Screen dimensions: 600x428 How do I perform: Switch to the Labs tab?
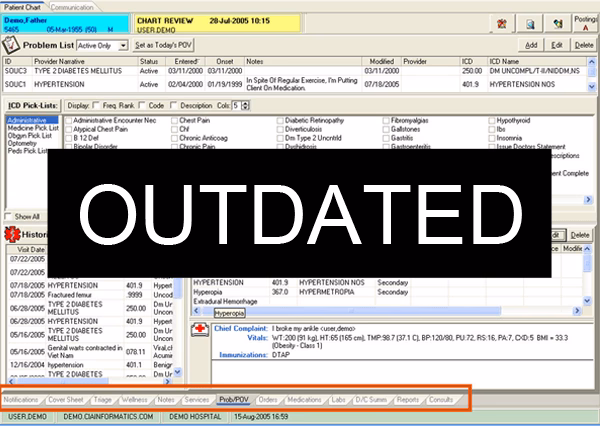(338, 400)
